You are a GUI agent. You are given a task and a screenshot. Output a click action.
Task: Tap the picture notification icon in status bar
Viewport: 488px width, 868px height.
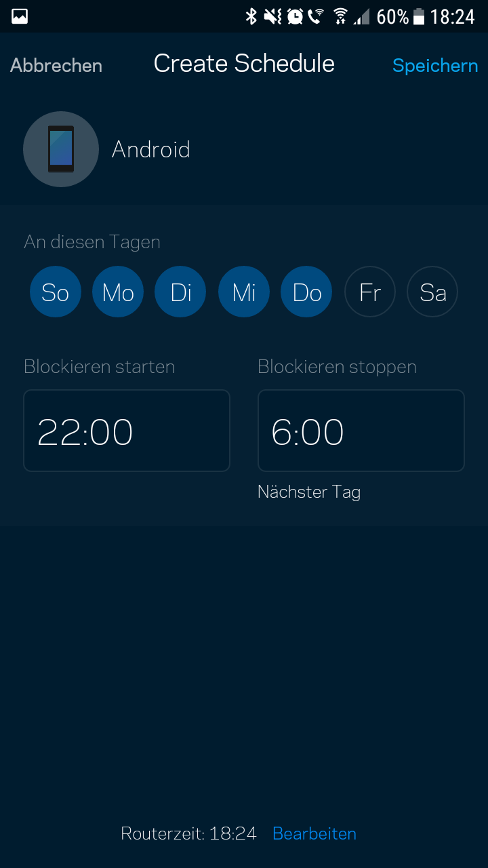tap(20, 16)
